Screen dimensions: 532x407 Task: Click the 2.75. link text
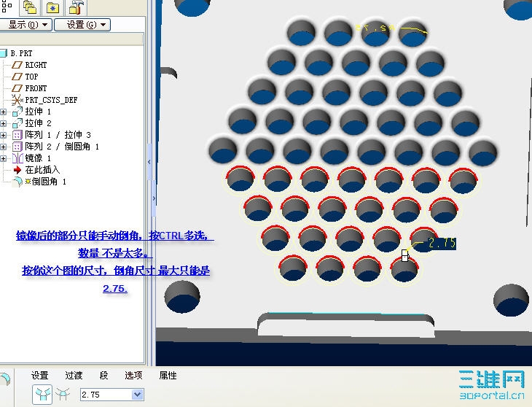[115, 288]
